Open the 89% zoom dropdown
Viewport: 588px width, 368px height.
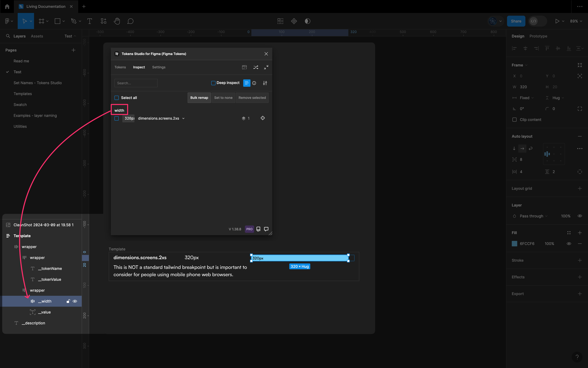(x=576, y=21)
